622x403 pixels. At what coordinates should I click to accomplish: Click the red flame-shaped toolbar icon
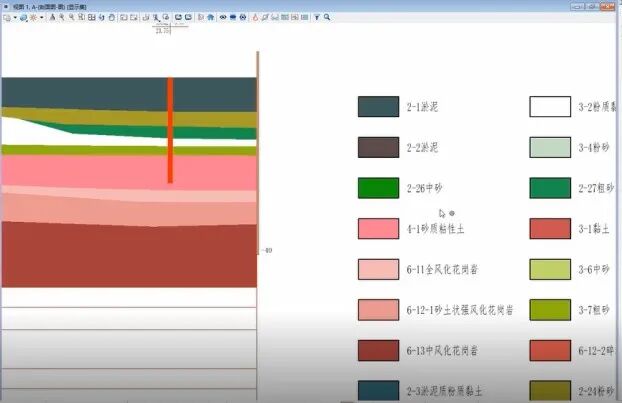pos(254,18)
